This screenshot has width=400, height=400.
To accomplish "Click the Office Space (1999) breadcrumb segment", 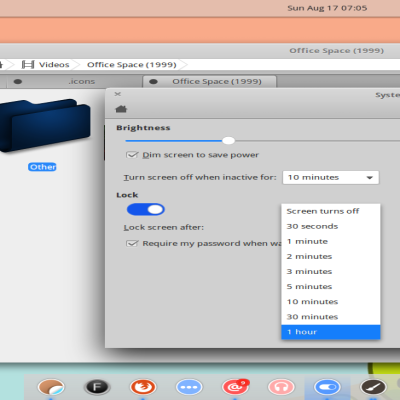I will [132, 65].
